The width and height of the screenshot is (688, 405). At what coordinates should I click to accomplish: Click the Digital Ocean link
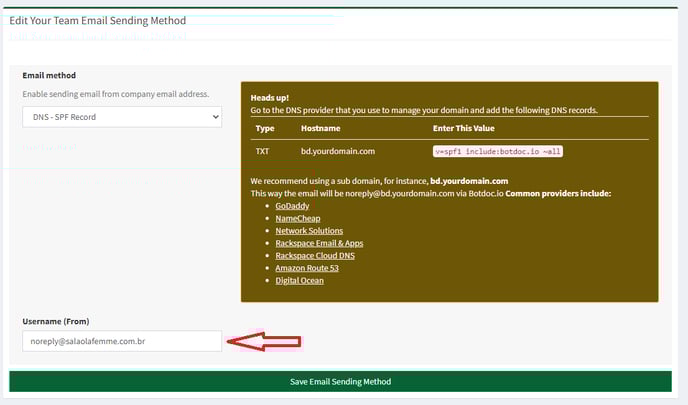click(299, 280)
